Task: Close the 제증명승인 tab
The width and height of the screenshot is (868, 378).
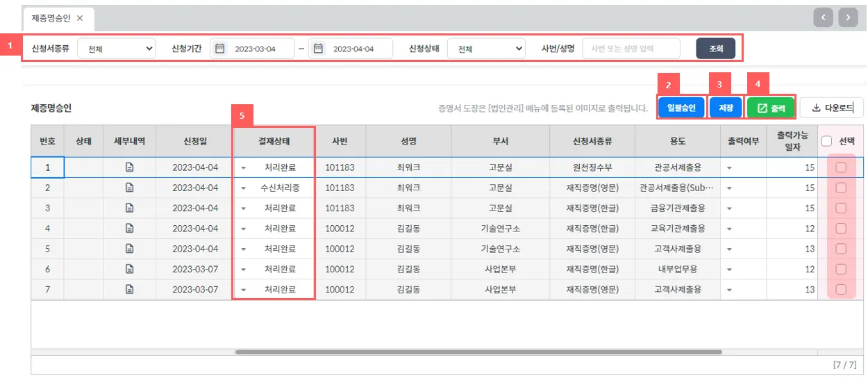Action: click(80, 18)
